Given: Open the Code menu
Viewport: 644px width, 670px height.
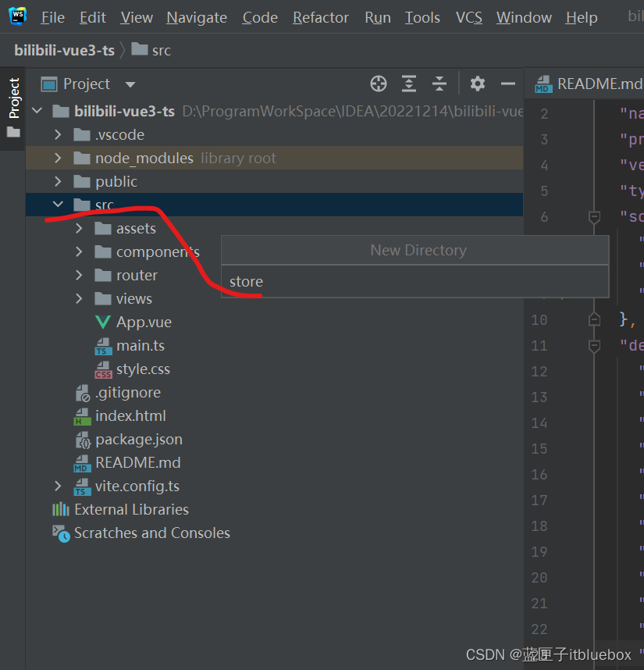Looking at the screenshot, I should tap(260, 17).
